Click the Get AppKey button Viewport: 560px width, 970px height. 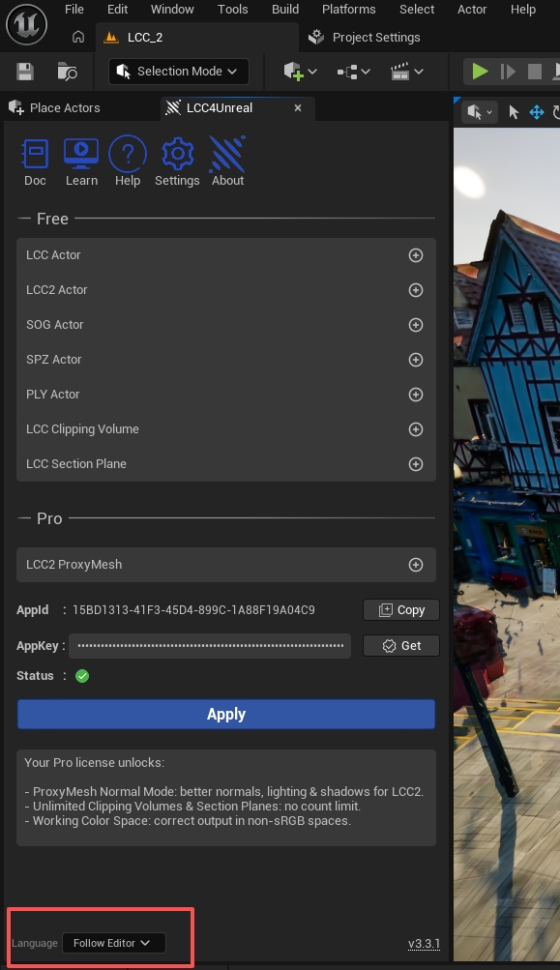point(401,646)
